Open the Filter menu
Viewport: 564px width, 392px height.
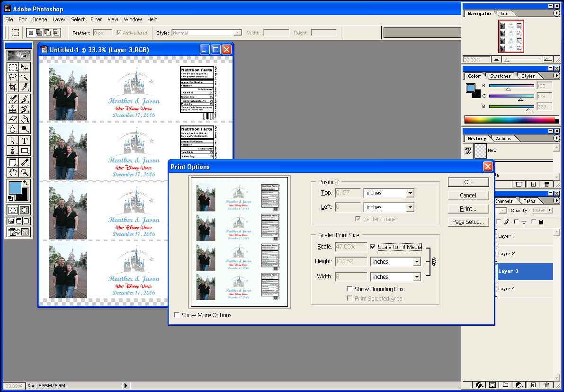pos(96,19)
